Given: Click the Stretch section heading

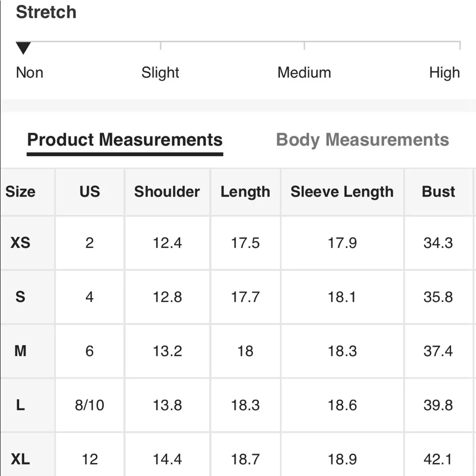Looking at the screenshot, I should tap(46, 12).
